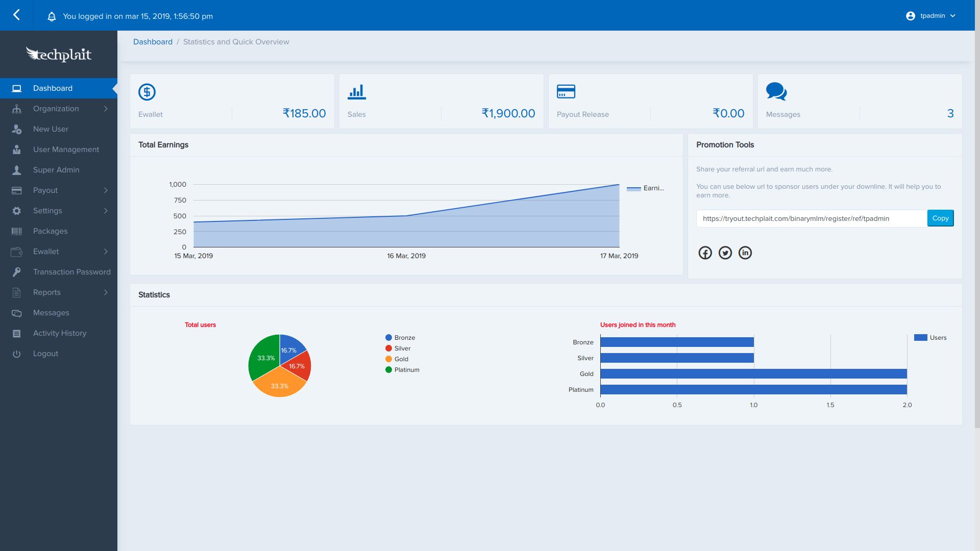This screenshot has width=980, height=551.
Task: Go to Packages in sidebar
Action: (50, 231)
